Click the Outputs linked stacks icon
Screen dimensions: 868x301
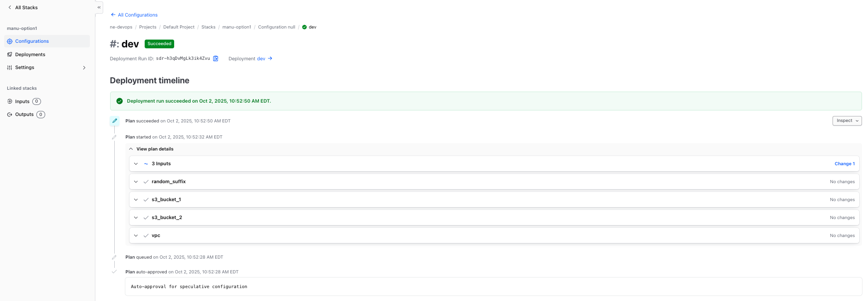click(10, 115)
